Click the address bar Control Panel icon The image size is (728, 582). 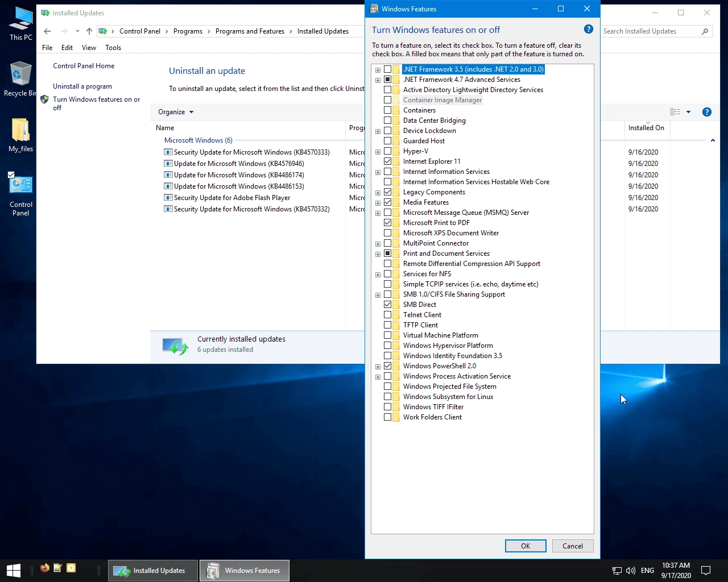103,31
